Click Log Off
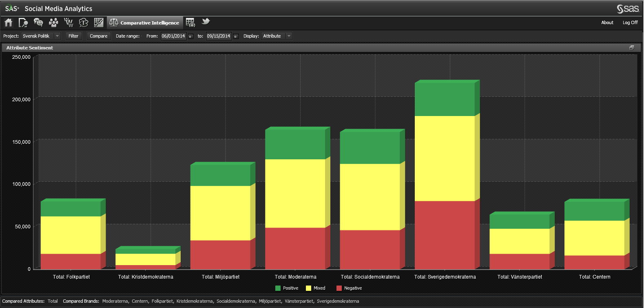Image resolution: width=644 pixels, height=308 pixels. (630, 23)
